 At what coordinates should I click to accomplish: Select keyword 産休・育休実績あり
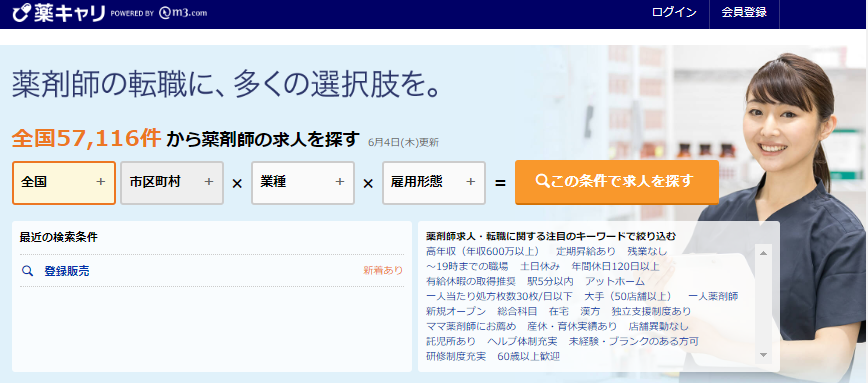572,326
